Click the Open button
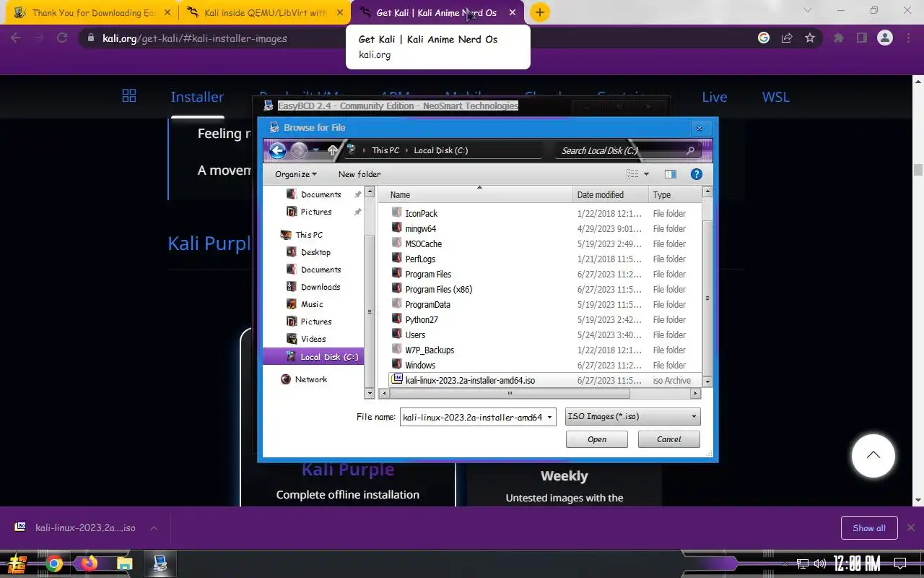This screenshot has height=578, width=924. pos(597,439)
